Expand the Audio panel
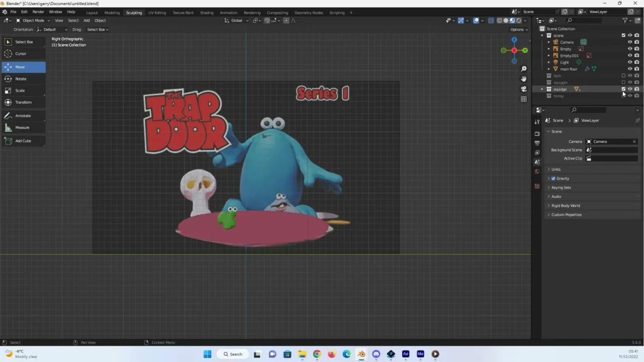 (x=594, y=197)
